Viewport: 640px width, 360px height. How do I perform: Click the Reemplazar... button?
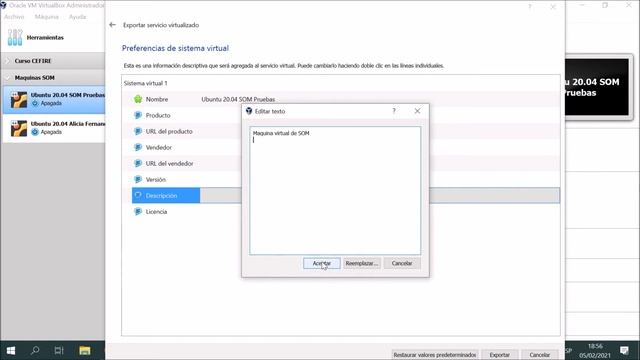tap(362, 263)
